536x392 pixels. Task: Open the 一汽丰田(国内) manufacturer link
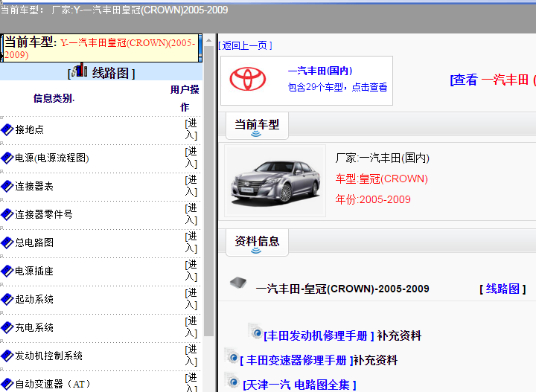pos(320,71)
